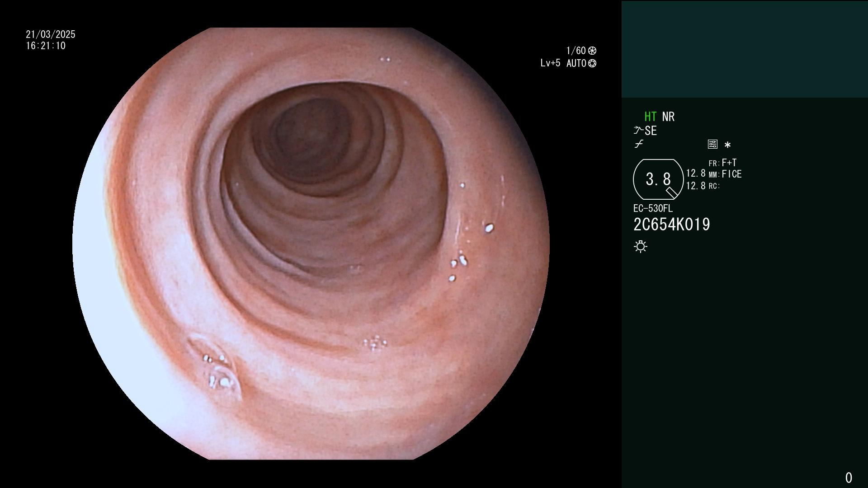Click the light source lamp icon
Screen dimensions: 868x488
pyautogui.click(x=641, y=247)
